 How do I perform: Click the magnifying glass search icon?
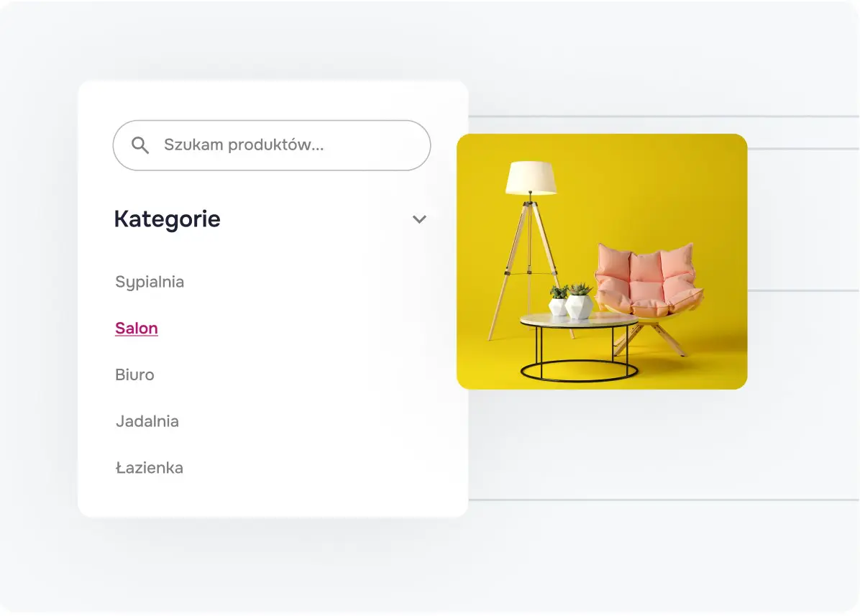(x=140, y=145)
